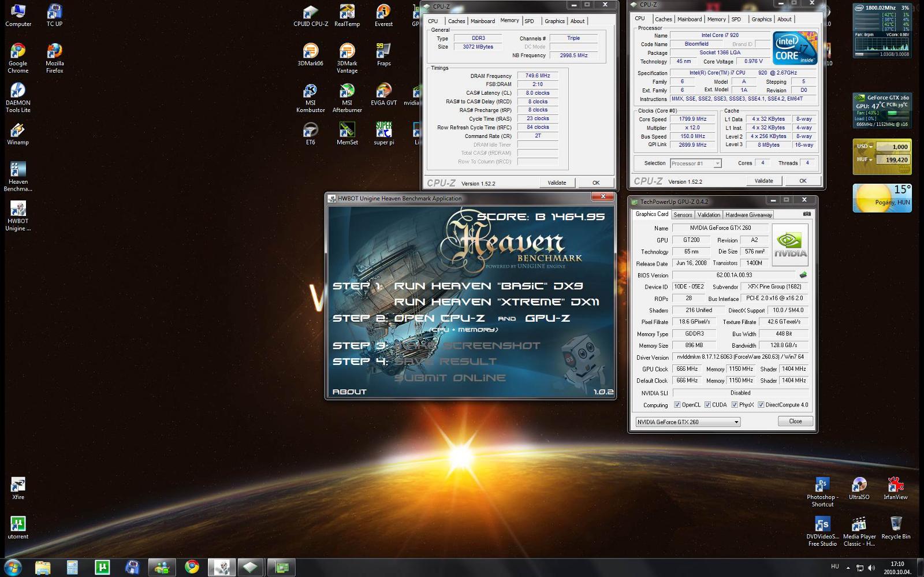The image size is (924, 577).
Task: Open Windows Start menu
Action: tap(13, 567)
